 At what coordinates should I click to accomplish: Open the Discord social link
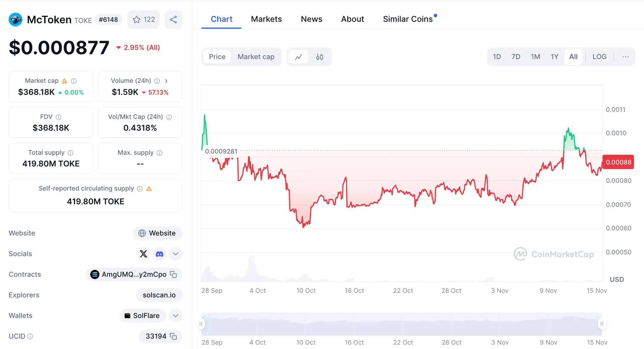[160, 254]
